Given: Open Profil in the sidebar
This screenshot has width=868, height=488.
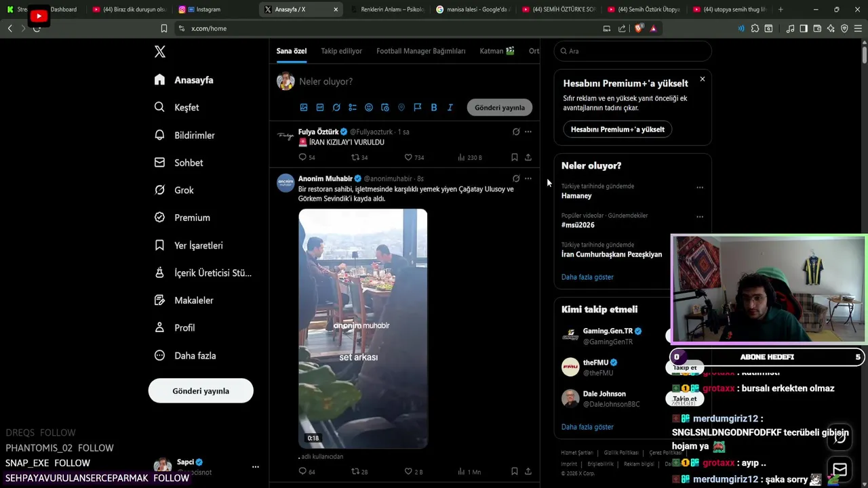Looking at the screenshot, I should (174, 327).
